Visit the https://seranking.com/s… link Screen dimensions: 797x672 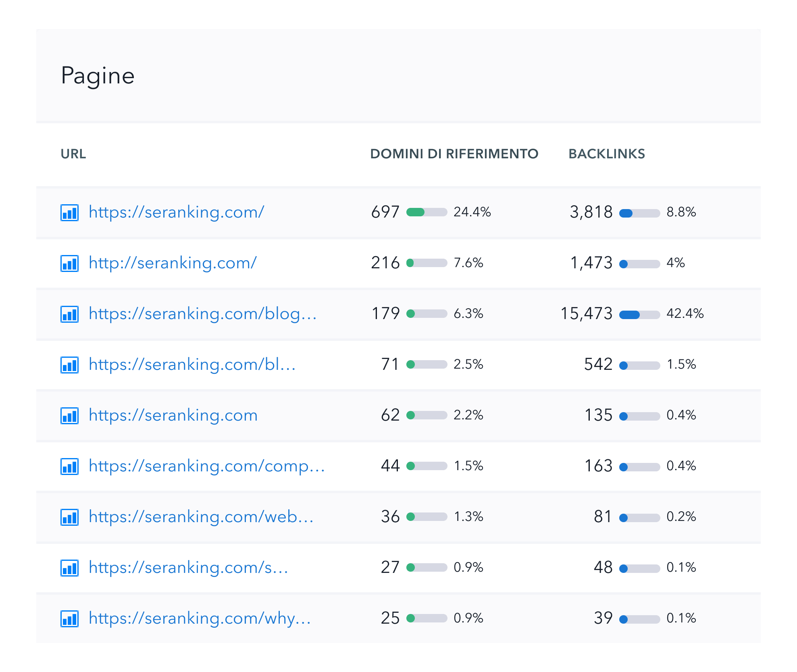[189, 568]
